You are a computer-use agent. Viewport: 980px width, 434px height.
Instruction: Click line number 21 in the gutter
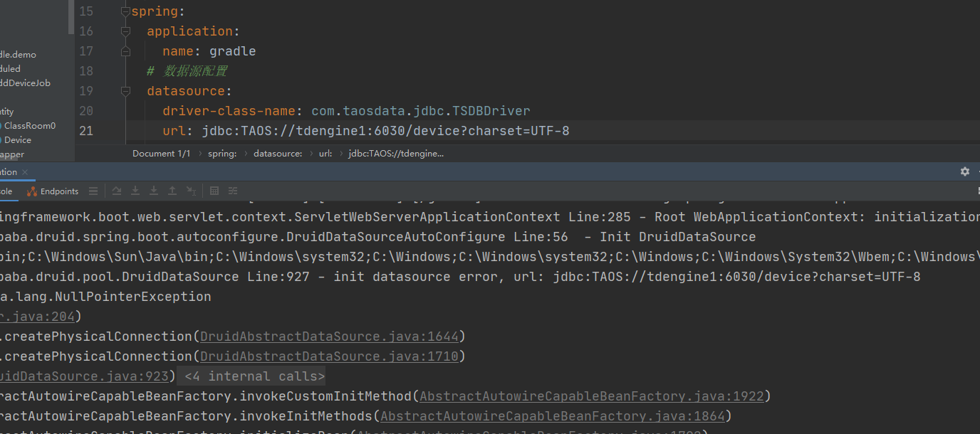point(86,130)
